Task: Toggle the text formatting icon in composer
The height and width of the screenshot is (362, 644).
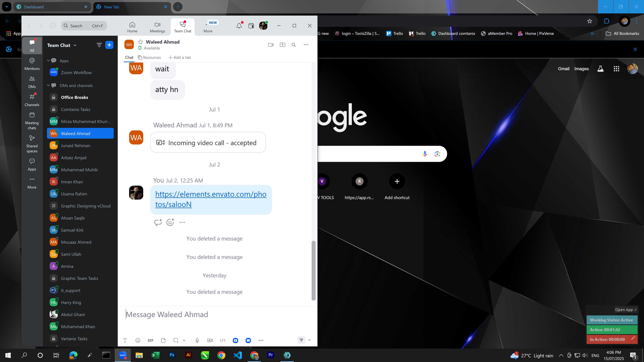Action: tap(125, 340)
